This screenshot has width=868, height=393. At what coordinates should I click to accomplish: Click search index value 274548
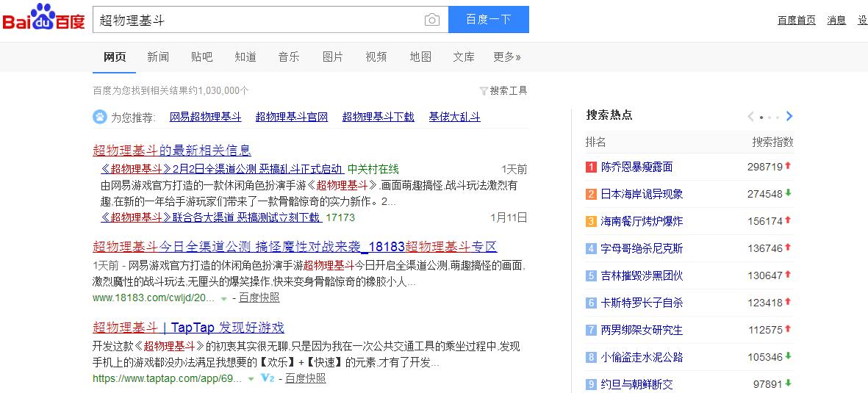765,194
